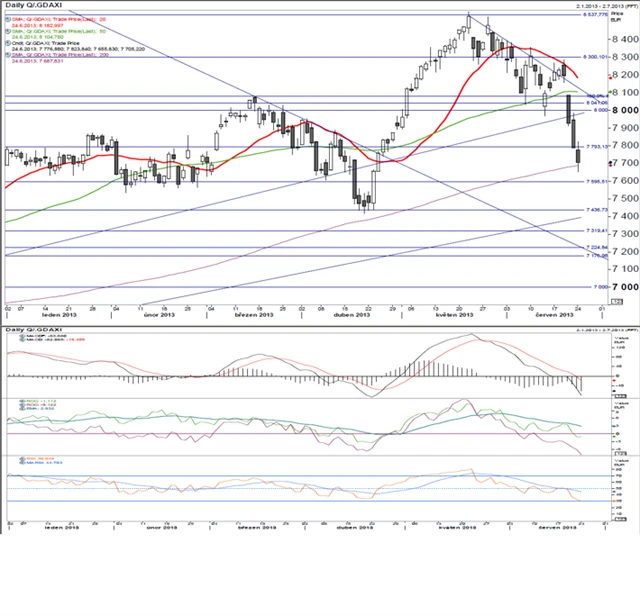Click the orange RSI legend icon
This screenshot has height=615, width=640.
coord(22,459)
